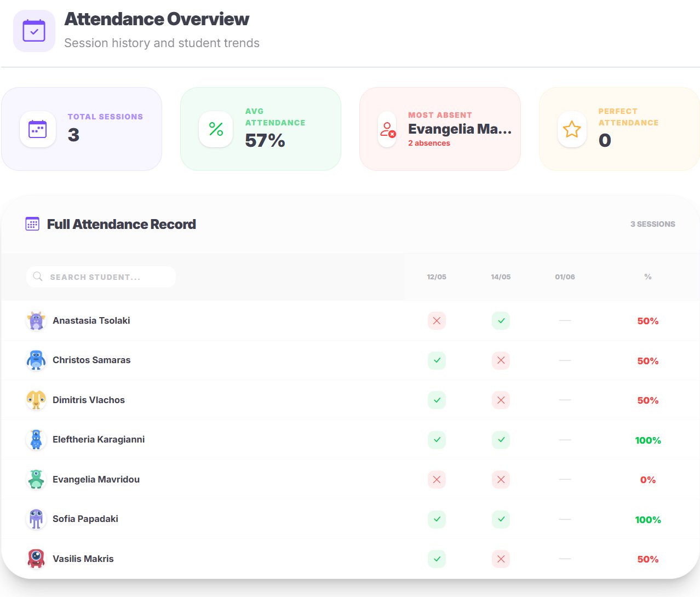The height and width of the screenshot is (597, 700).
Task: Toggle Christos Samaras's 12/05 present mark
Action: pyautogui.click(x=437, y=360)
